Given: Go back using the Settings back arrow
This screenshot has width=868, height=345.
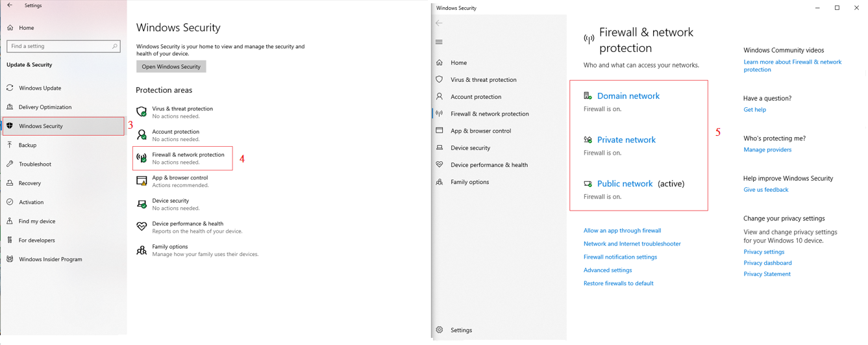Looking at the screenshot, I should [x=10, y=5].
